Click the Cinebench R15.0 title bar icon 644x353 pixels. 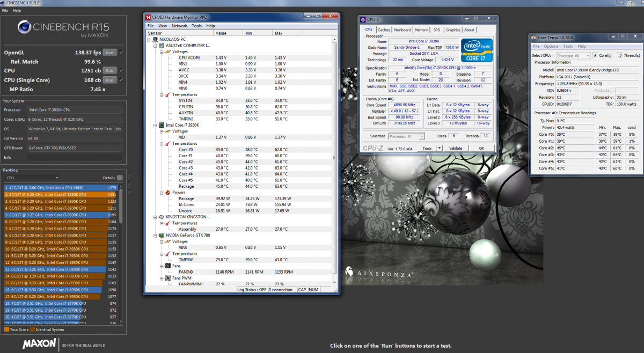[x=3, y=3]
